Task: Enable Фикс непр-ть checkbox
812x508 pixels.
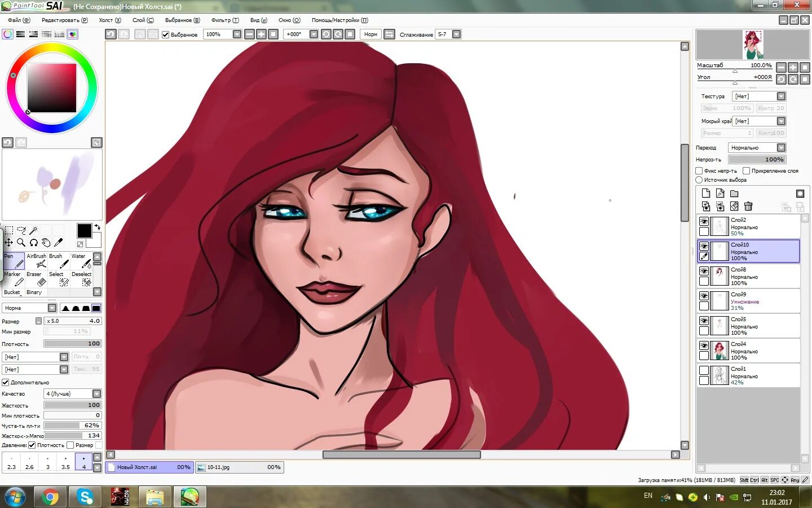Action: pos(699,170)
